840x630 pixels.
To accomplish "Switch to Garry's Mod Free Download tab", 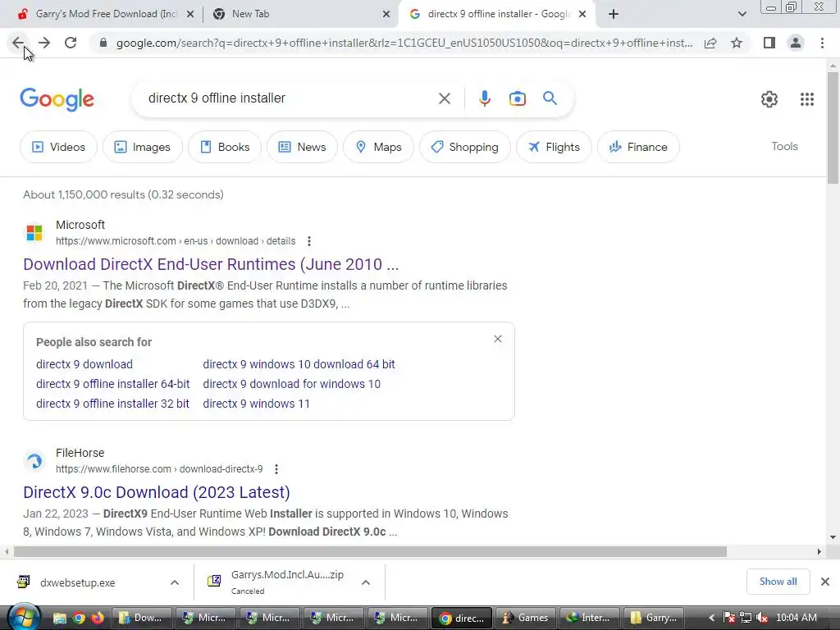I will (x=106, y=14).
